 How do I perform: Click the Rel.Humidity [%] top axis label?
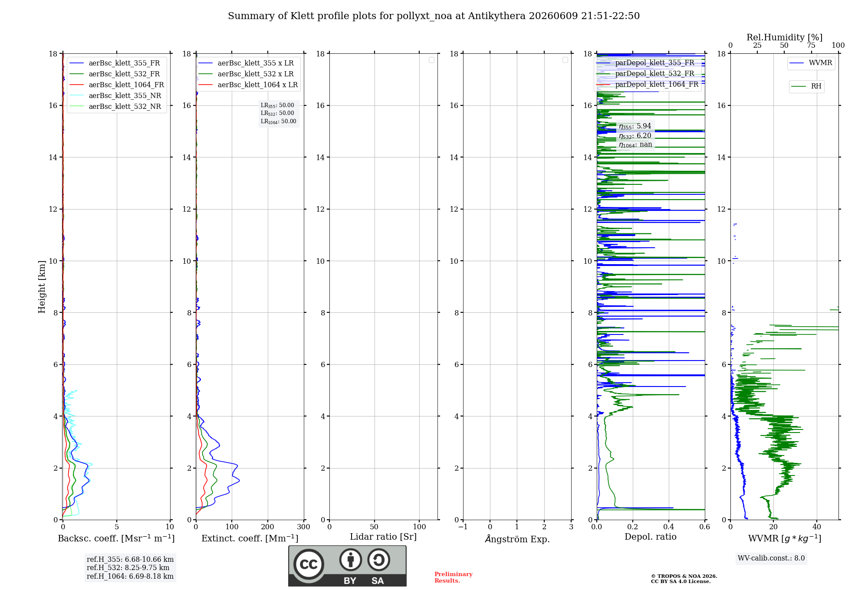tap(784, 37)
